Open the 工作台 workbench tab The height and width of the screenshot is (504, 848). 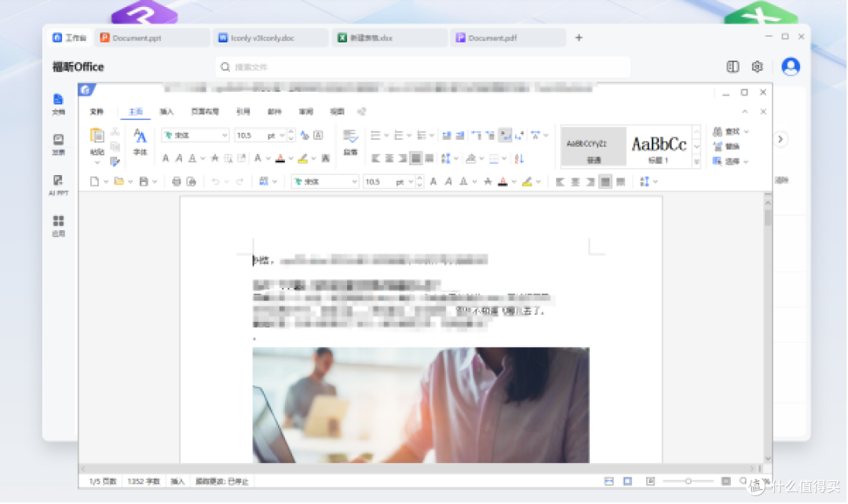pyautogui.click(x=68, y=38)
